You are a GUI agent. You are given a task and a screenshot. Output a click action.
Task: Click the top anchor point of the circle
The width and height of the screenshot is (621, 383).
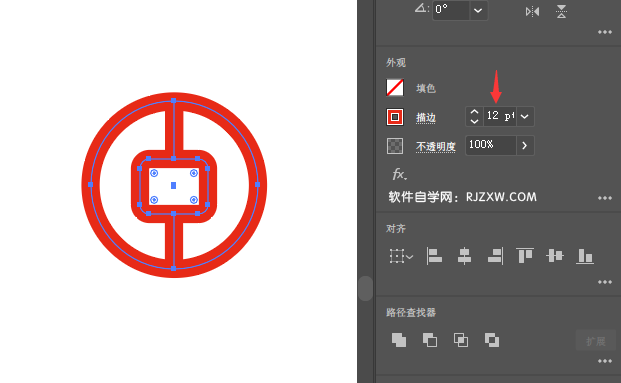173,101
